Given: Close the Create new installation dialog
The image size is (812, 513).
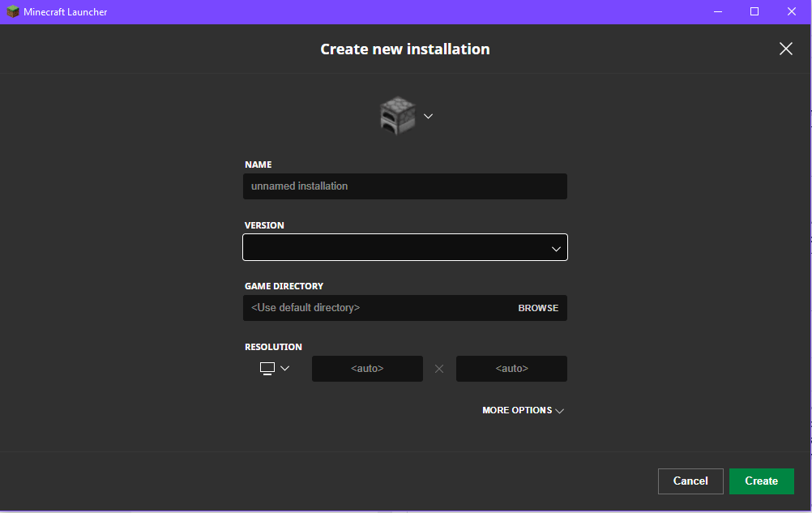Looking at the screenshot, I should [785, 49].
